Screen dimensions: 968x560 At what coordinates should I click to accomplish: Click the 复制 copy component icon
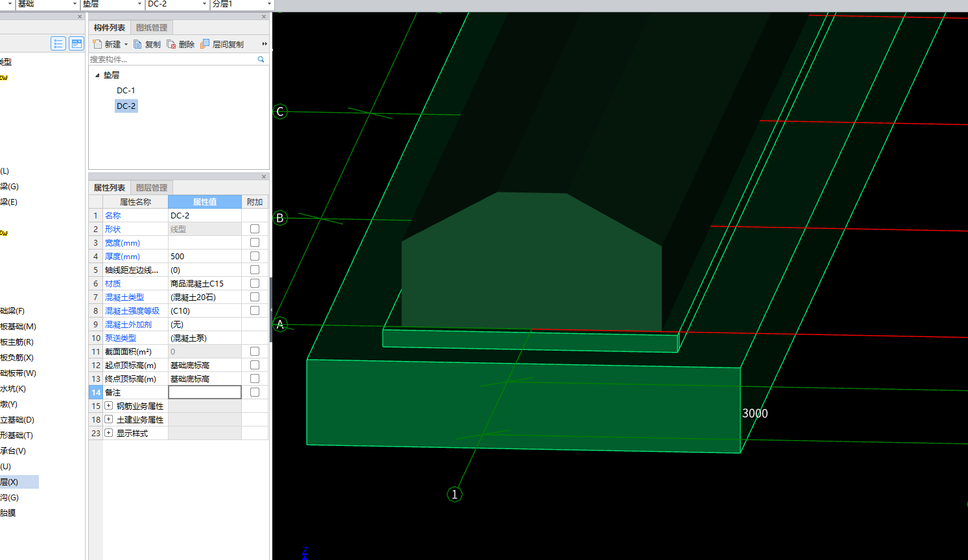[137, 44]
